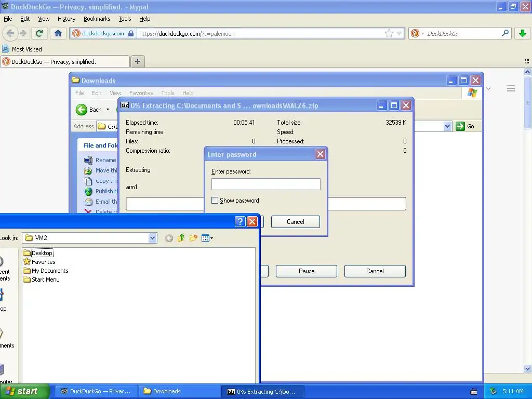The width and height of the screenshot is (532, 399).
Task: Toggle the Show password checkbox
Action: tap(215, 200)
